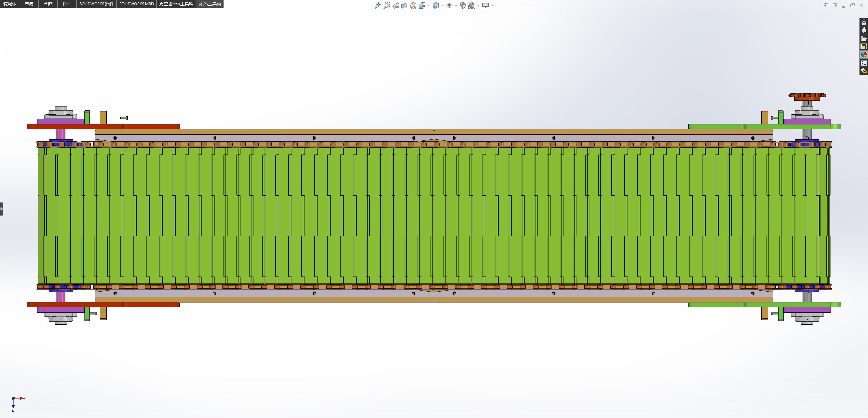Open the Design Library panel
The width and height of the screenshot is (868, 418).
(864, 30)
